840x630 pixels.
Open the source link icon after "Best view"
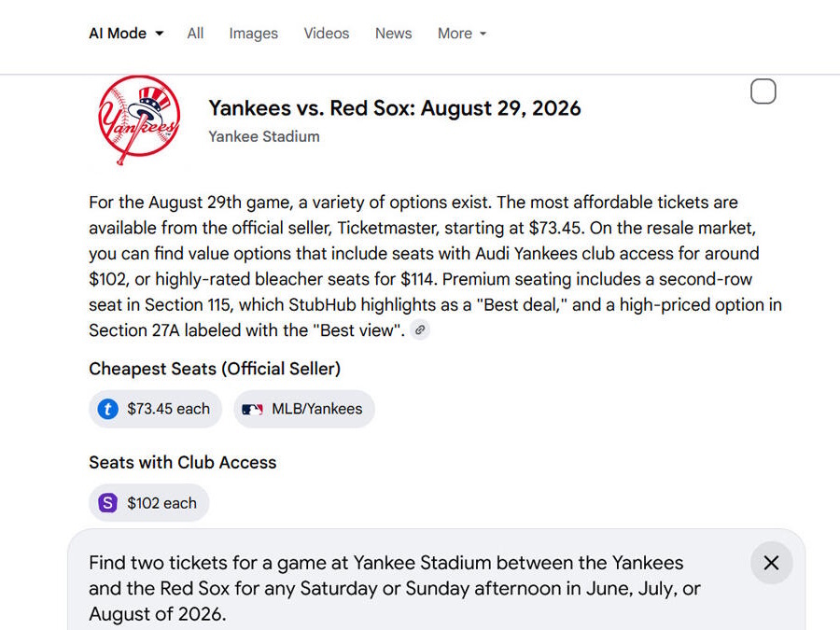(x=421, y=329)
